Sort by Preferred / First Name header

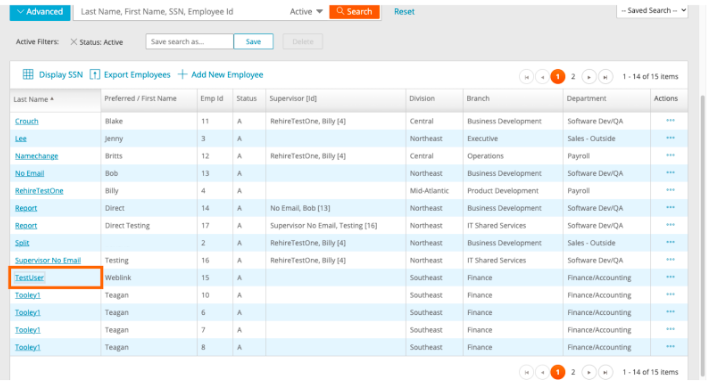[140, 98]
